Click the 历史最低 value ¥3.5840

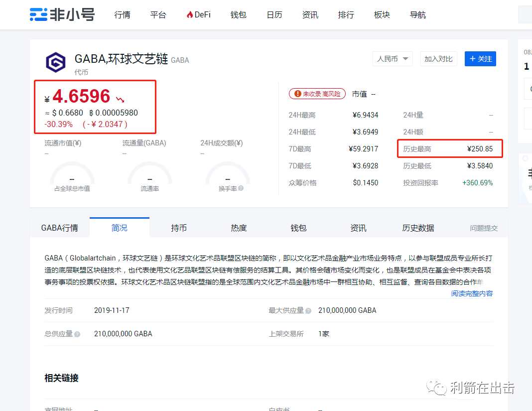480,166
